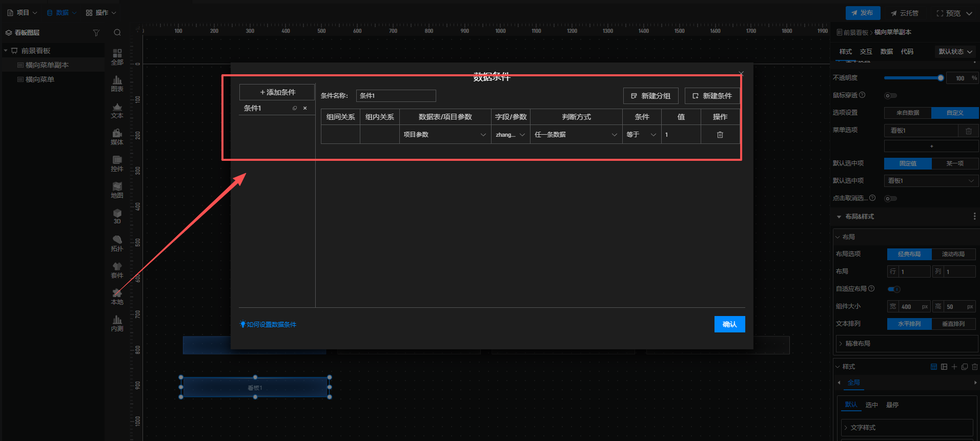Expand the 精准布局 section

click(857, 344)
